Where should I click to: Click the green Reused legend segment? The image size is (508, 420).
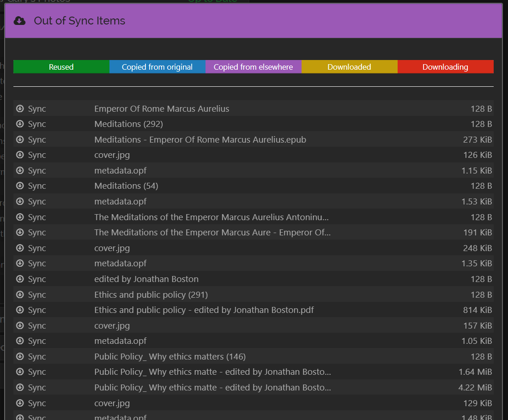click(x=61, y=67)
